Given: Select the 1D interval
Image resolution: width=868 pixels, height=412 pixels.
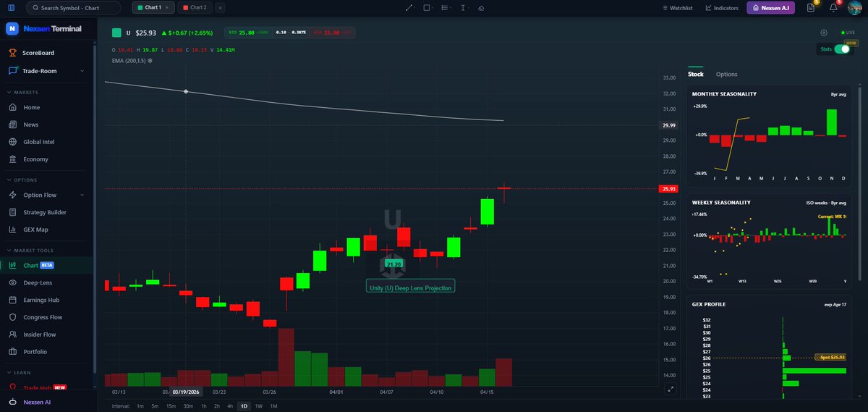Looking at the screenshot, I should [x=244, y=405].
